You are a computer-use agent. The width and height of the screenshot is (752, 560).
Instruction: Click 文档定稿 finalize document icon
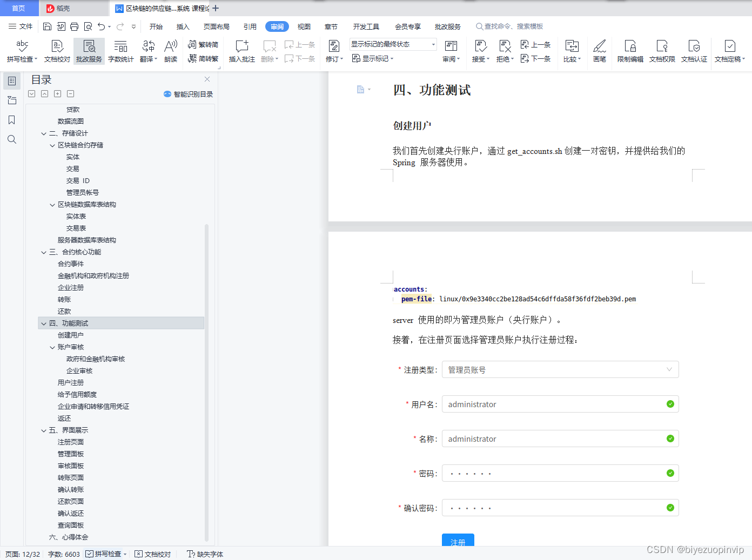point(730,51)
